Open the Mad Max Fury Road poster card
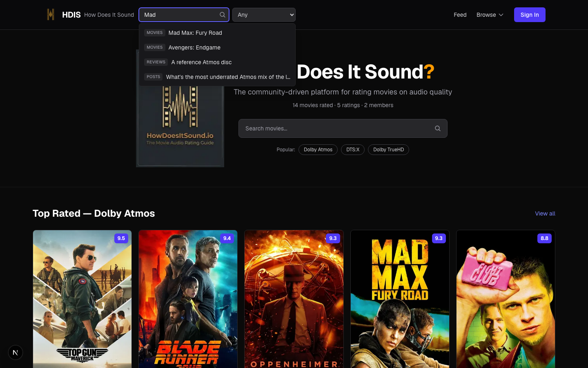The image size is (588, 368). [400, 299]
